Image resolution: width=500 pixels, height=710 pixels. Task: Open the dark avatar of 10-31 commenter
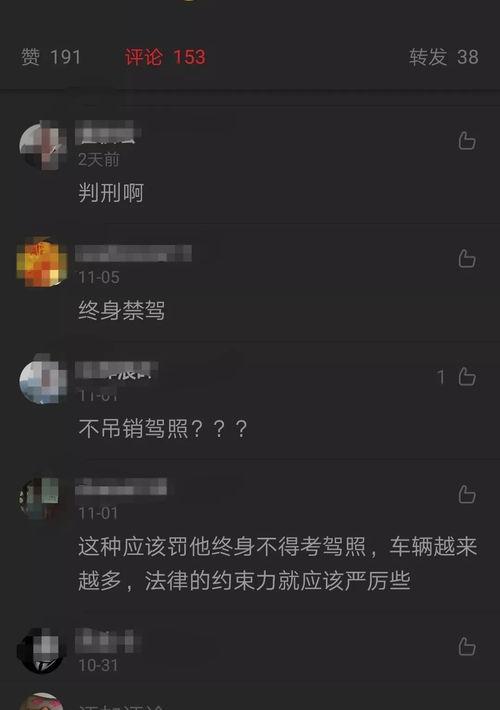pyautogui.click(x=41, y=650)
